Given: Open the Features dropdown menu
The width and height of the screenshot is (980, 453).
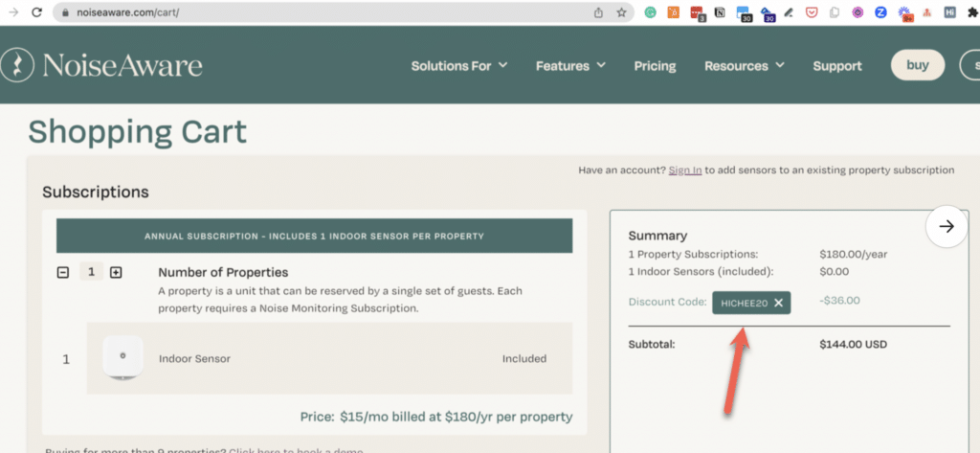Looking at the screenshot, I should tap(570, 66).
